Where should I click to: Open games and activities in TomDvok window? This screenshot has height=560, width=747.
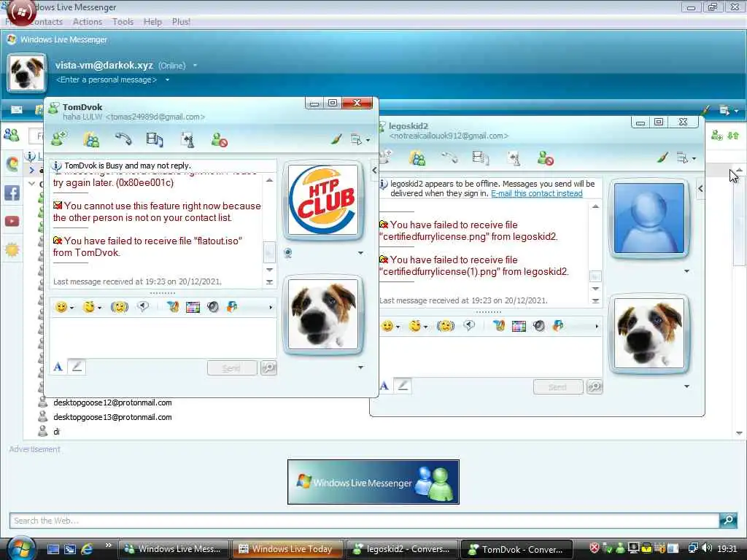click(187, 139)
